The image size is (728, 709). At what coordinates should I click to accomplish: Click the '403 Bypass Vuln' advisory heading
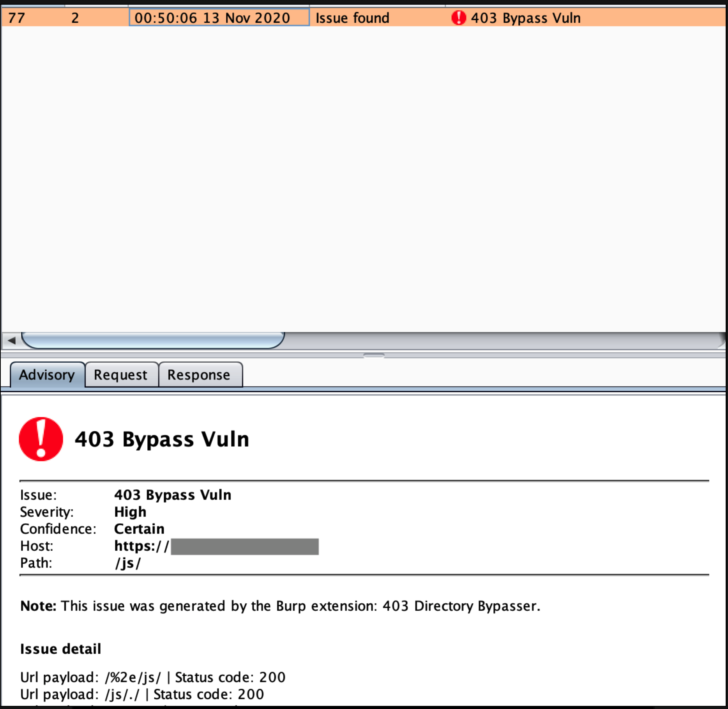[162, 439]
